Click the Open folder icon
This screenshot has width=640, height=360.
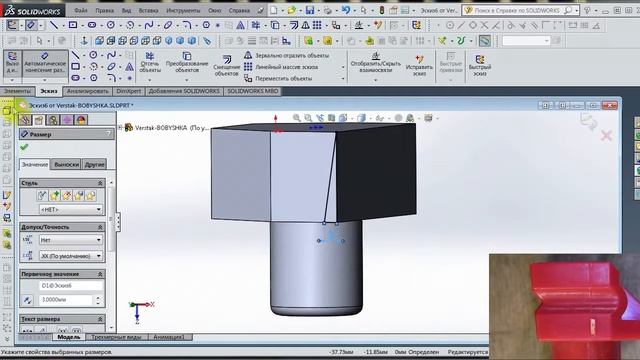(x=291, y=10)
